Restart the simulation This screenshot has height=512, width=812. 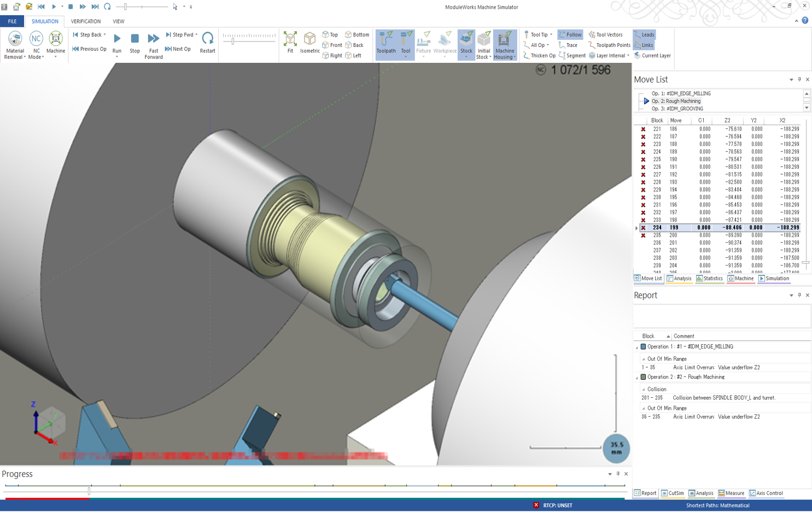[207, 39]
